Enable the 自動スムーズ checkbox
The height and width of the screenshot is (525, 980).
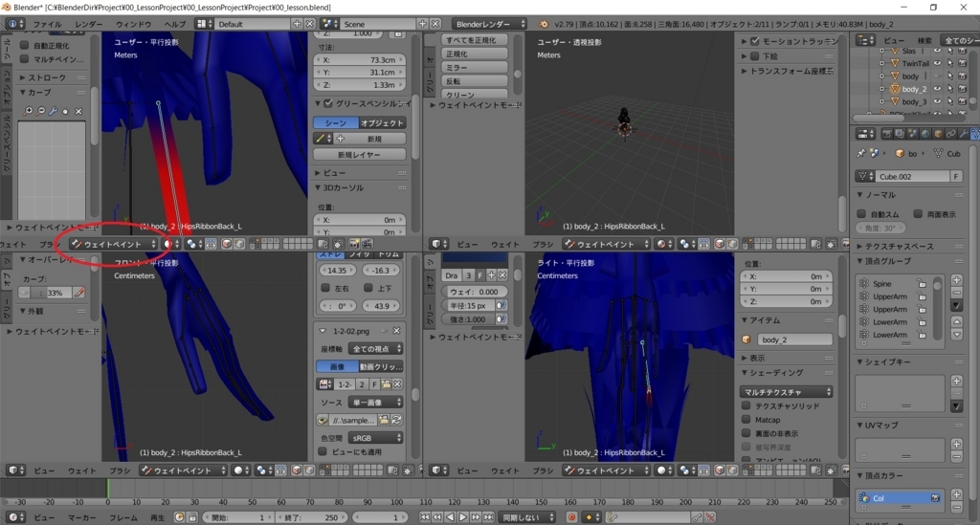click(861, 213)
